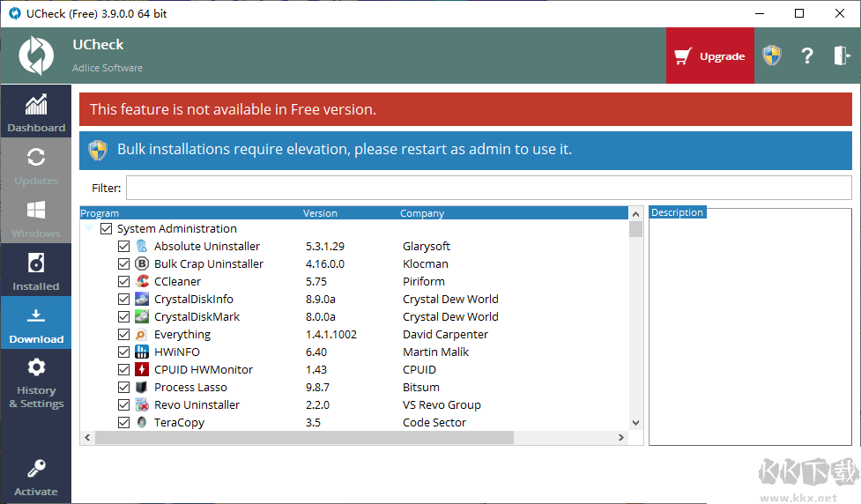Click the vertical scrollbar thumb

click(x=636, y=229)
